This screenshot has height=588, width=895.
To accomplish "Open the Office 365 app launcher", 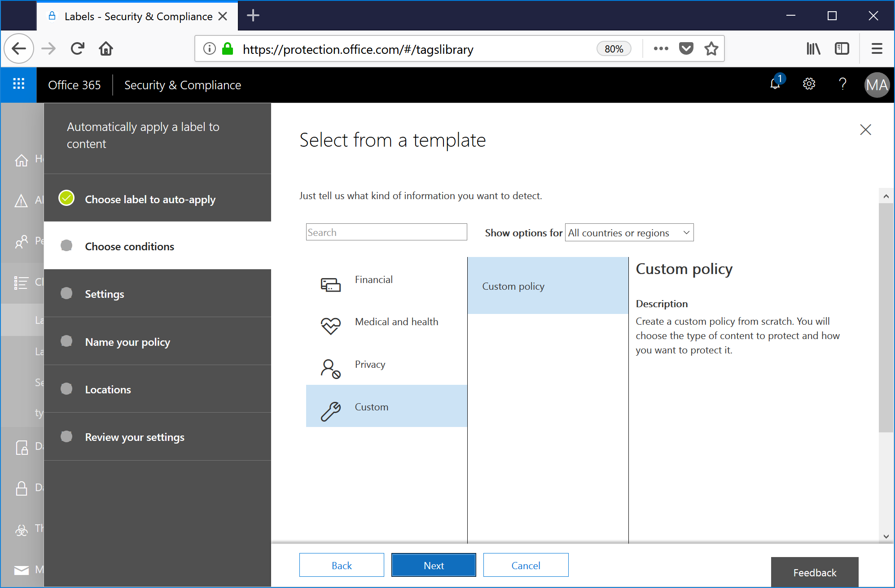I will 18,85.
